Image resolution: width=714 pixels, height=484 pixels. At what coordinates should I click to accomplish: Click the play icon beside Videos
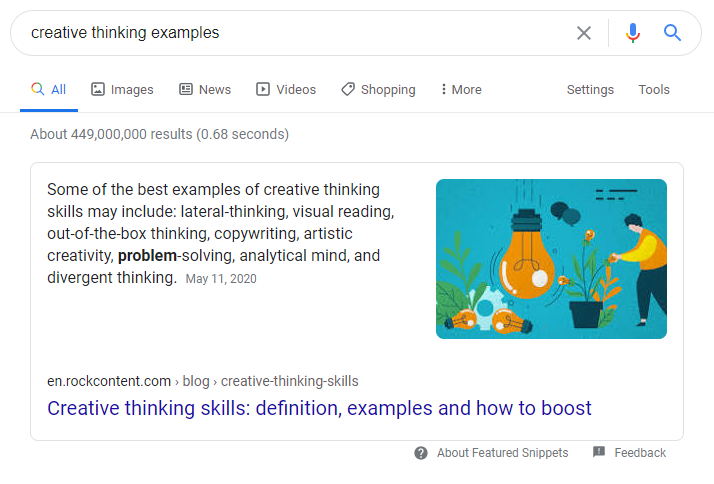pyautogui.click(x=263, y=89)
